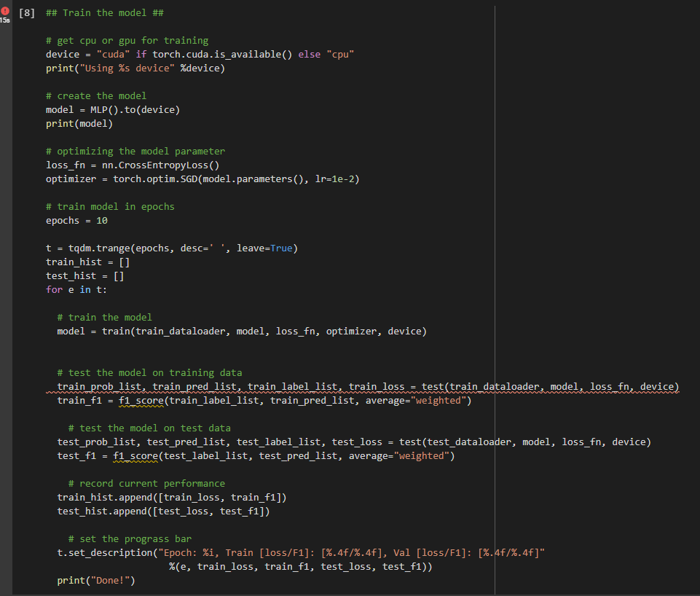Viewport: 700px width, 596px height.
Task: Click the '## Train the model ##' comment
Action: click(x=104, y=13)
